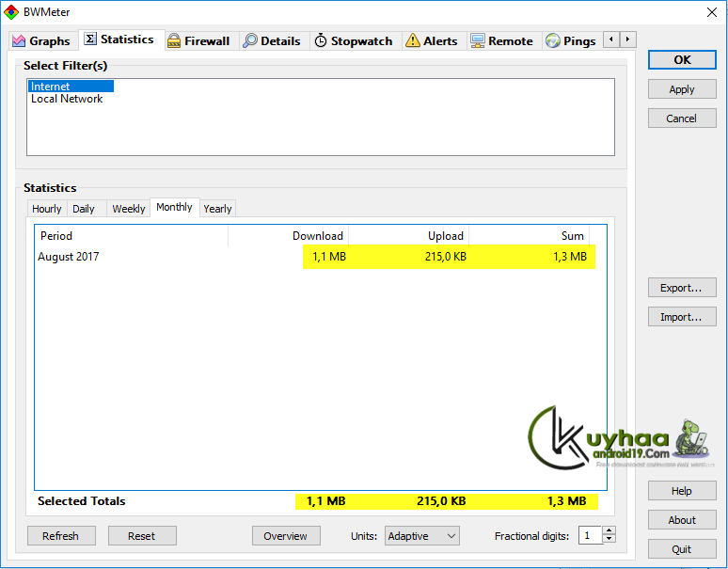Click the 1,3 MB sum cell
This screenshot has width=728, height=569.
click(570, 257)
